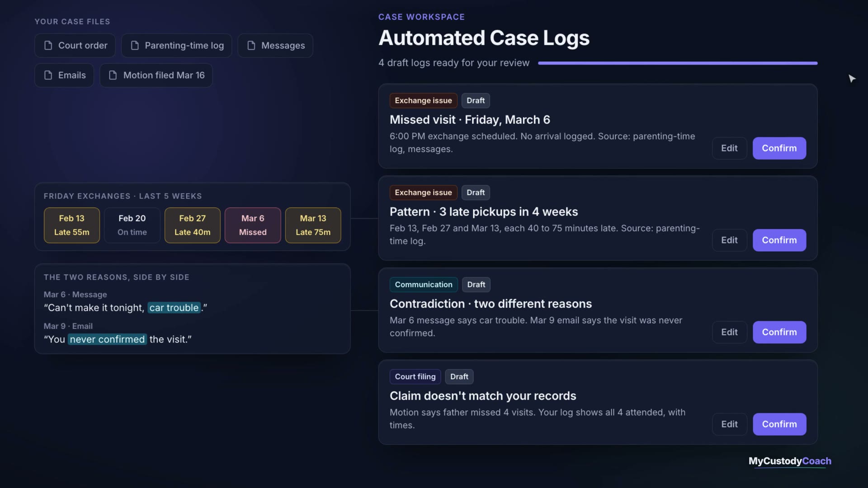
Task: Open the Motion filed Mar 16 file
Action: click(x=156, y=75)
